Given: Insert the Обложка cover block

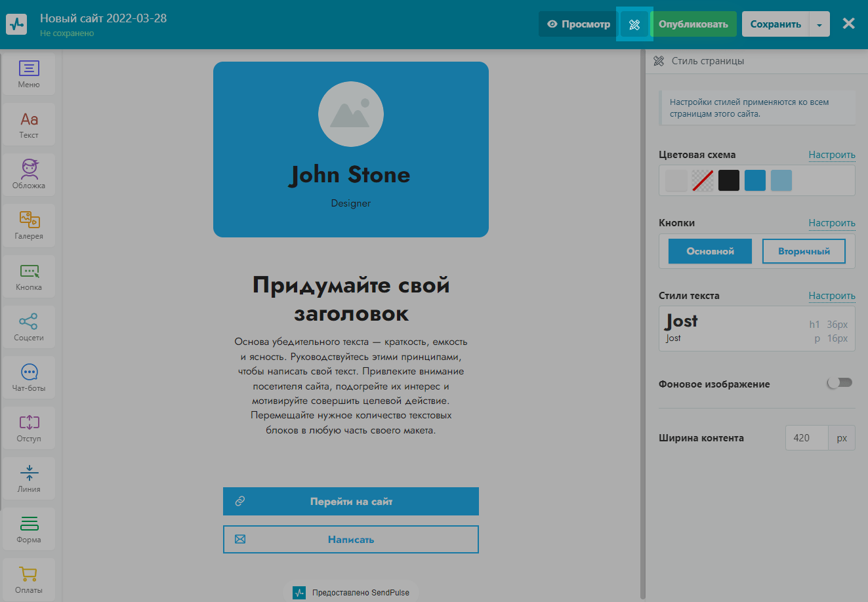Looking at the screenshot, I should [29, 175].
